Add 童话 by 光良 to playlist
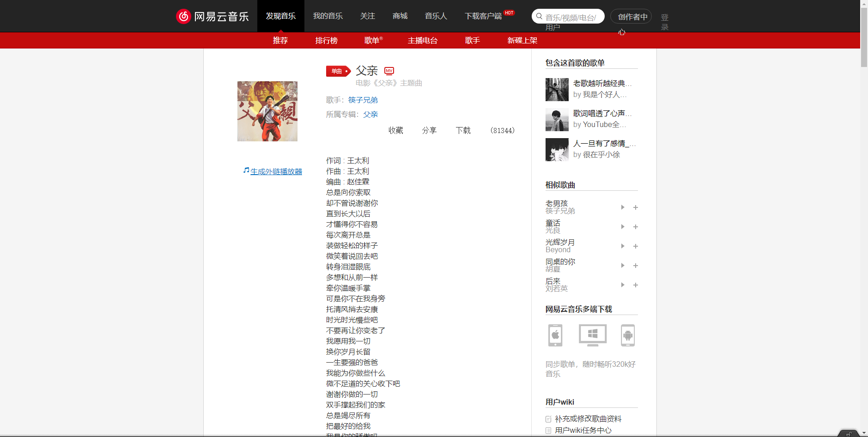868x437 pixels. point(636,227)
